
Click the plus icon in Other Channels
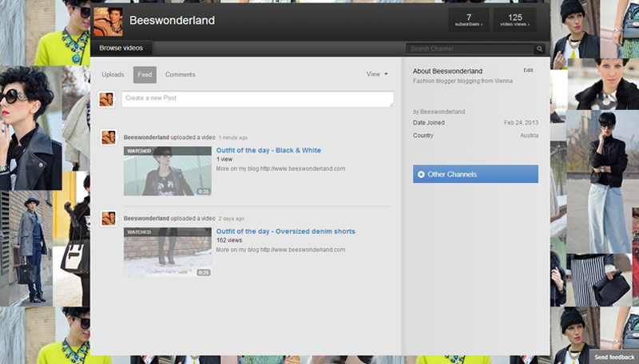421,174
